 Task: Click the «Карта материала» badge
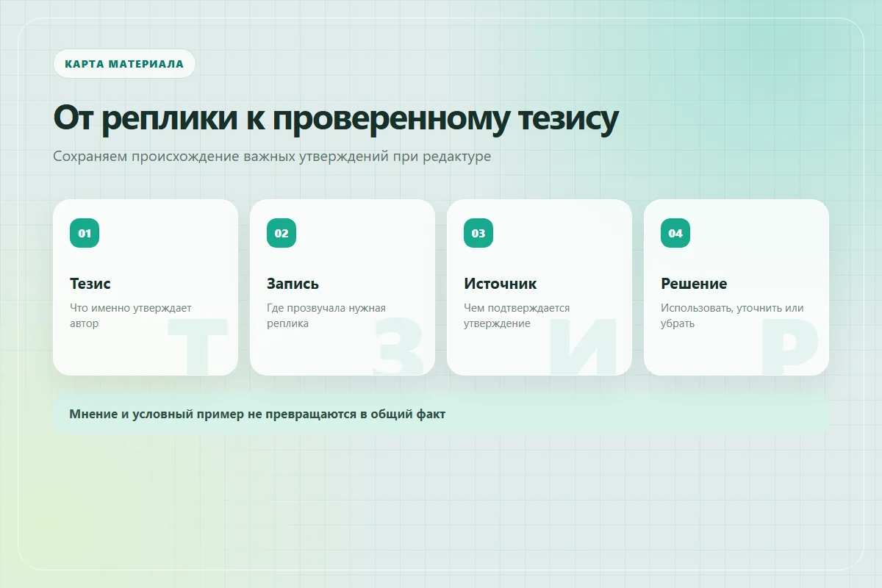(x=124, y=64)
